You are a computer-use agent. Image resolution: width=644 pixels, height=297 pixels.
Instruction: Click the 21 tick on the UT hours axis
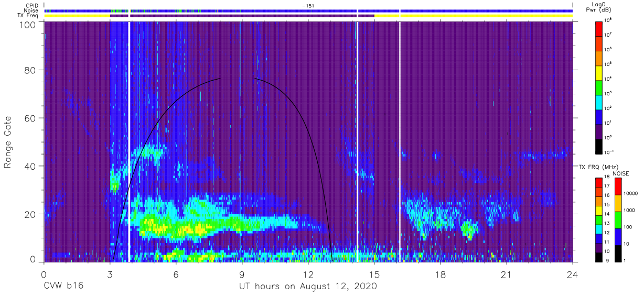507,274
